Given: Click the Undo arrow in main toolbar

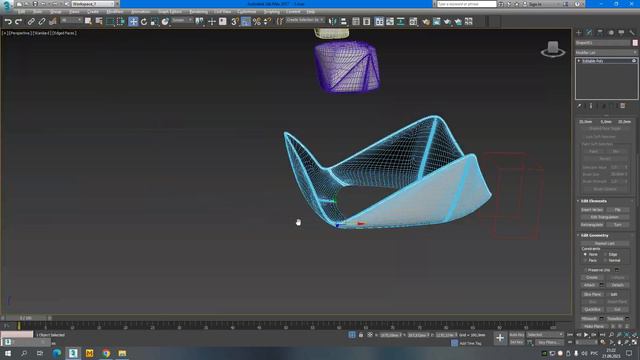Looking at the screenshot, I should [x=8, y=22].
